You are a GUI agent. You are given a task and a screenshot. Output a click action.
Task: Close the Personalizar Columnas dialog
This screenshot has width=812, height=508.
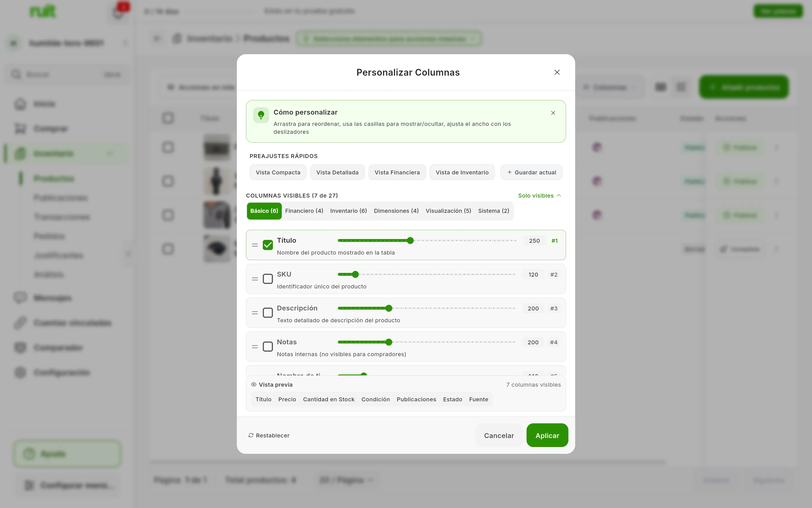point(557,72)
